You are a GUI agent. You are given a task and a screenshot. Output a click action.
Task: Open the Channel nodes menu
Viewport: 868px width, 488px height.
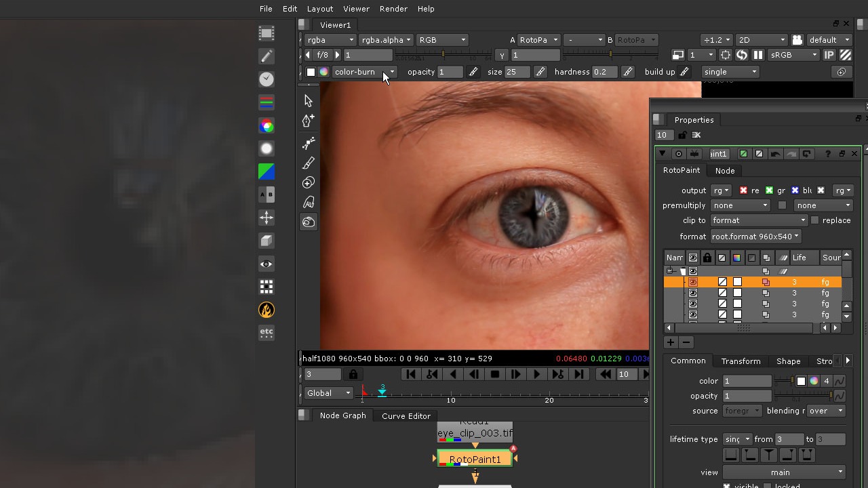pyautogui.click(x=267, y=102)
